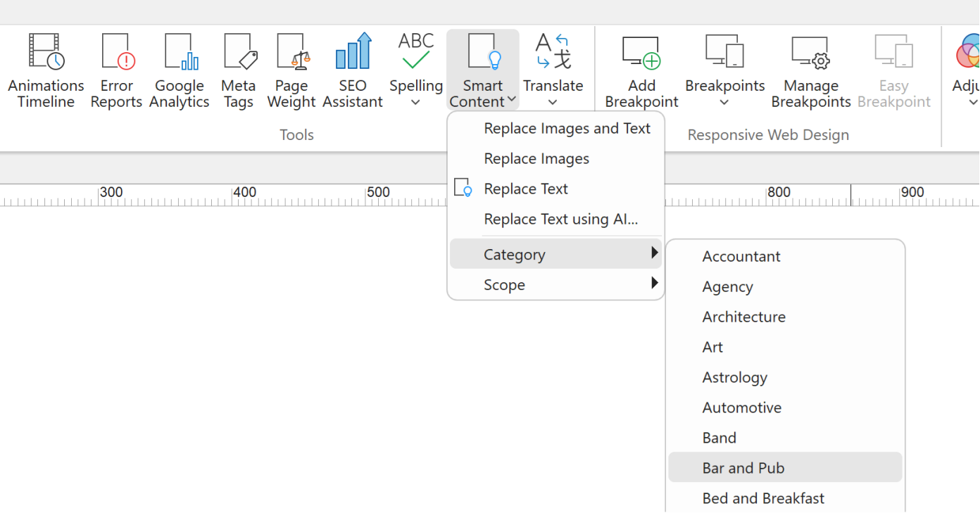Open the Breakpoints dropdown

pos(724,103)
